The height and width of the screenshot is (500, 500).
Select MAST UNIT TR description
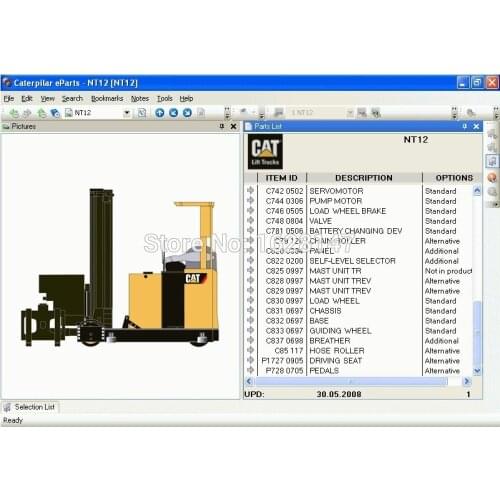point(335,271)
